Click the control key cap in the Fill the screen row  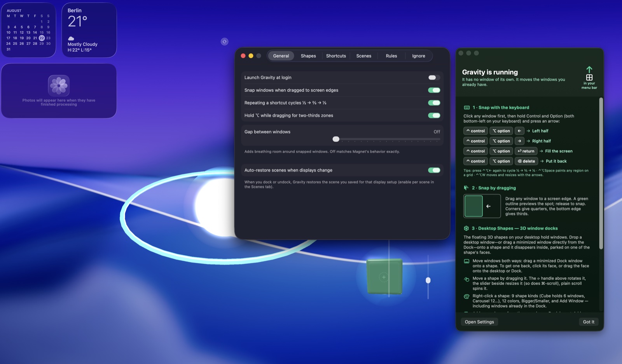[475, 151]
